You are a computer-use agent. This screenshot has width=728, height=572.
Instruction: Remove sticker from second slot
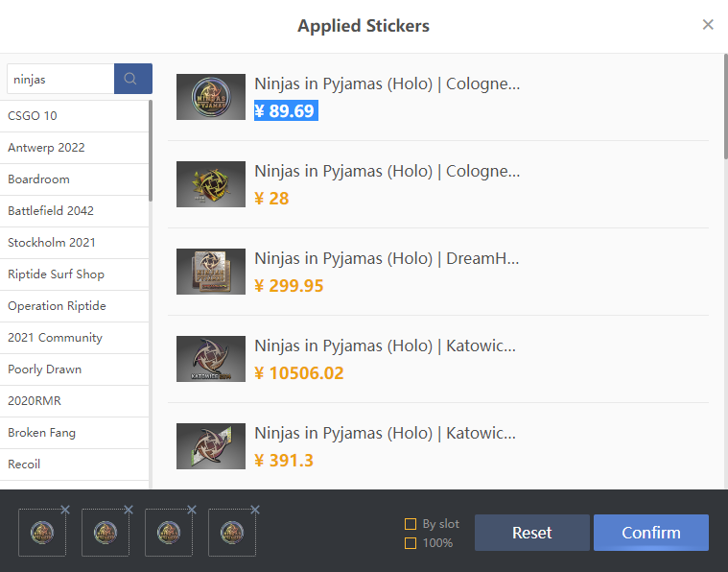129,510
